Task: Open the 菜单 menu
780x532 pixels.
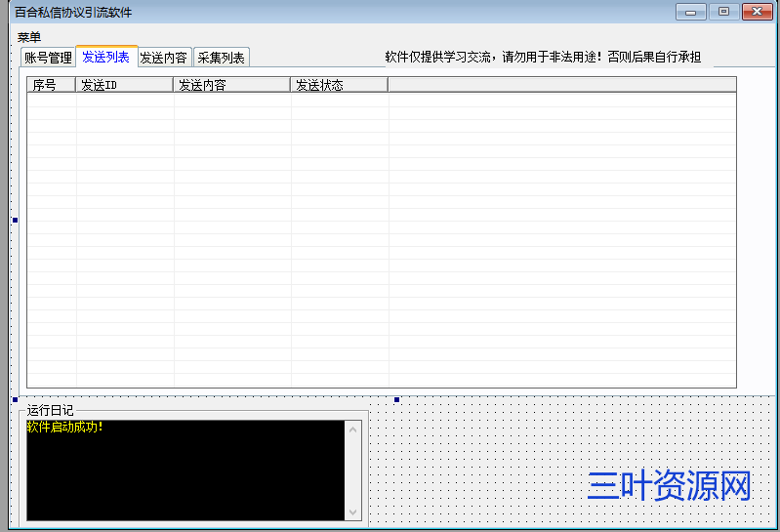Action: tap(29, 37)
